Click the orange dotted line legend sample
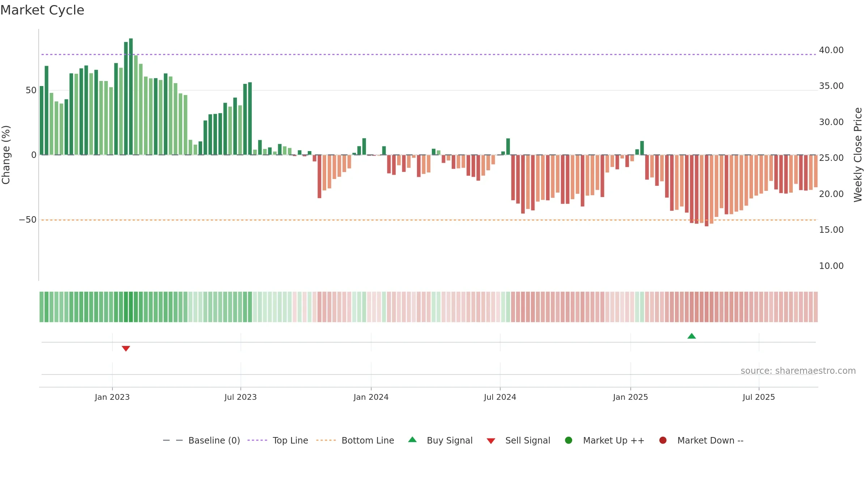 [x=326, y=440]
